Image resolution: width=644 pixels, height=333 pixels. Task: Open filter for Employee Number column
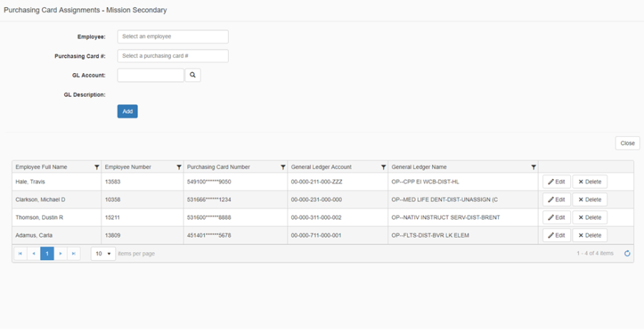[179, 167]
